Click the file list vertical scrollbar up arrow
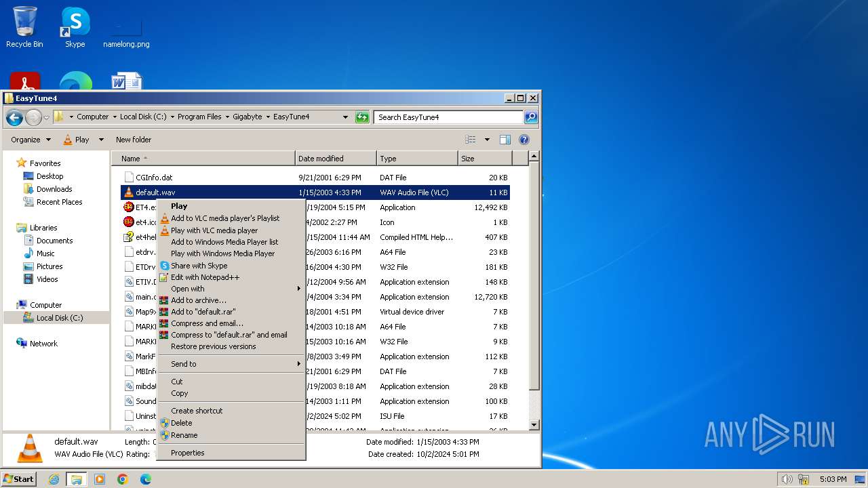 (x=534, y=157)
